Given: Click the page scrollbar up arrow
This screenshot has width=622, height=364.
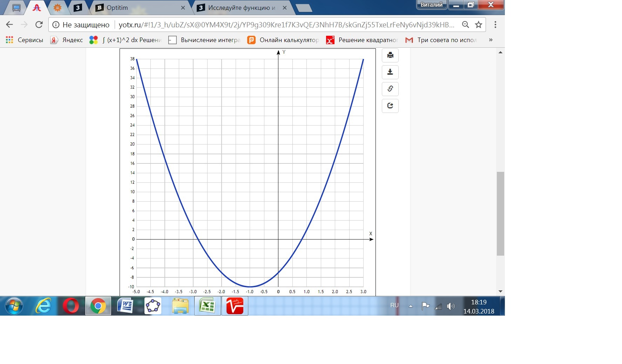Looking at the screenshot, I should click(501, 53).
